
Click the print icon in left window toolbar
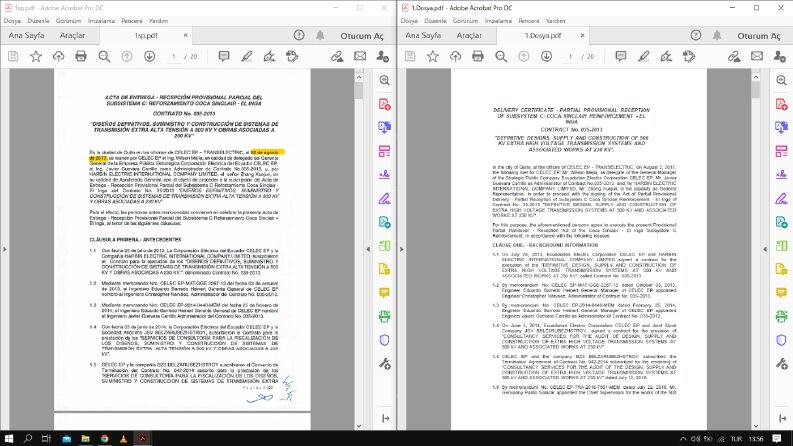click(81, 56)
